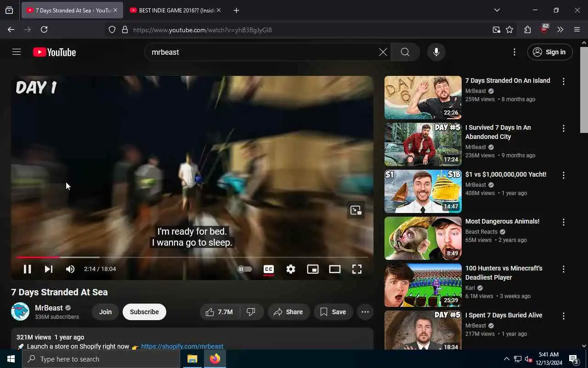The height and width of the screenshot is (368, 588).
Task: Open YouTube guide hamburger menu
Action: [17, 52]
